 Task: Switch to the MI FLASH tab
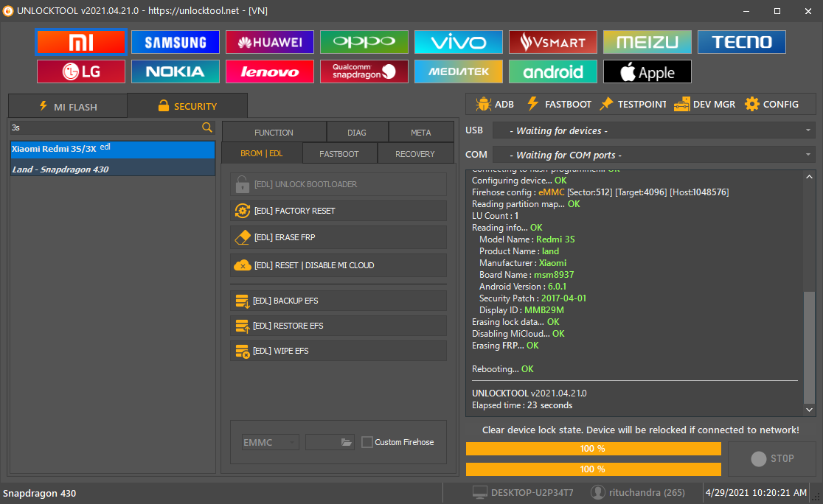(68, 106)
